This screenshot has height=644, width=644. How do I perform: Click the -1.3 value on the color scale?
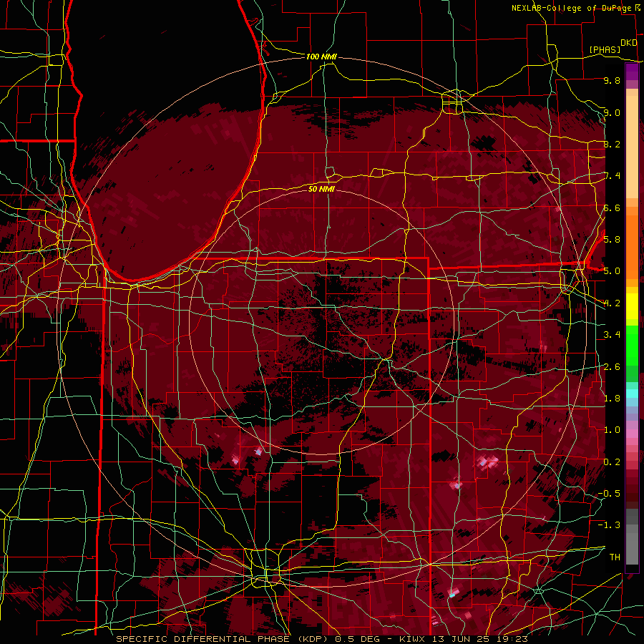pos(609,525)
